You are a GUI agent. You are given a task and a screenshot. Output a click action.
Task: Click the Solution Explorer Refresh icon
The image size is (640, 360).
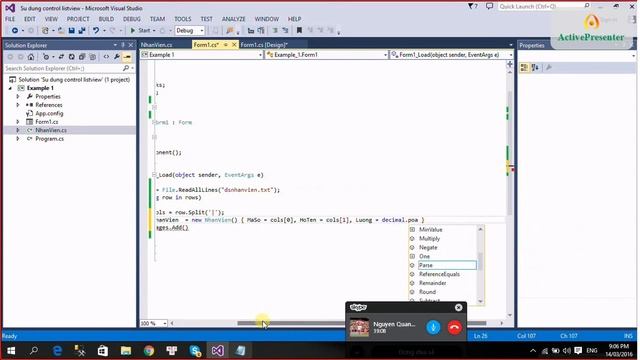[72, 57]
